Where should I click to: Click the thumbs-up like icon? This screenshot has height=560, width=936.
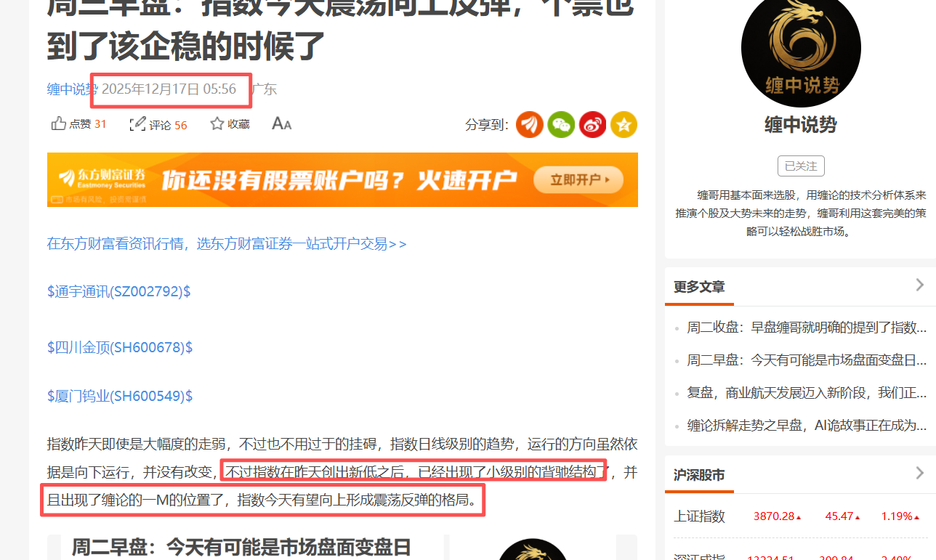(58, 124)
